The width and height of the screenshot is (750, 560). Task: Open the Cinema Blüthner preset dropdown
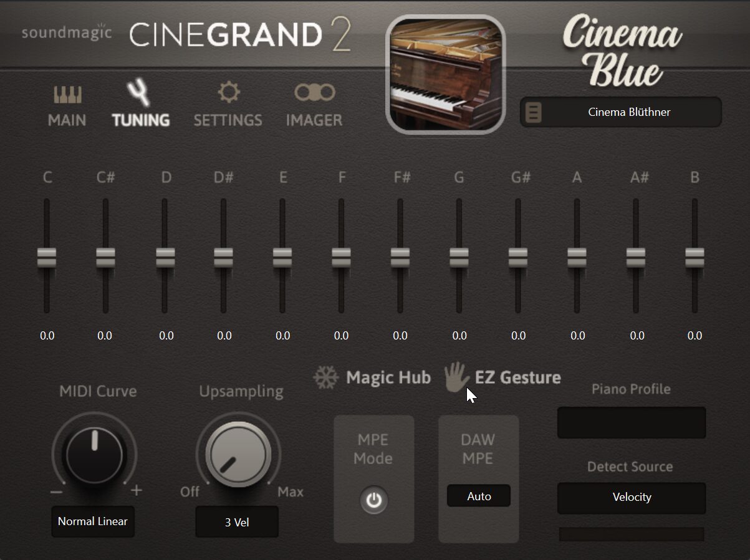pyautogui.click(x=621, y=112)
